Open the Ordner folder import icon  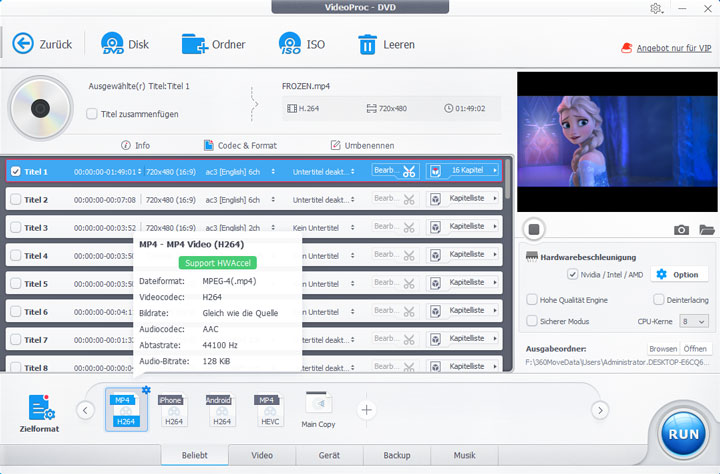pyautogui.click(x=195, y=44)
